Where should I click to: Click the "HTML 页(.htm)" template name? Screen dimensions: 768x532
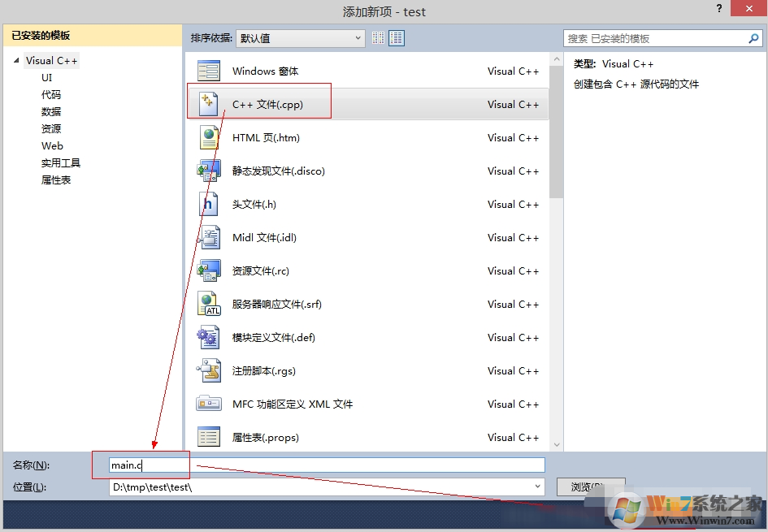266,137
